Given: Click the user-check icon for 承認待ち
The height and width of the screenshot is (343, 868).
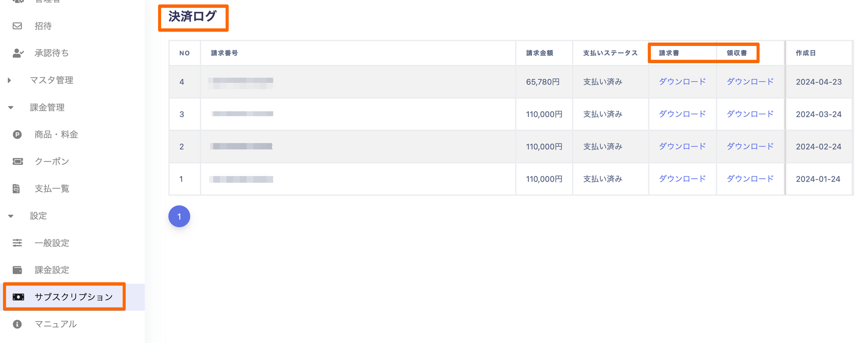Looking at the screenshot, I should [x=18, y=53].
